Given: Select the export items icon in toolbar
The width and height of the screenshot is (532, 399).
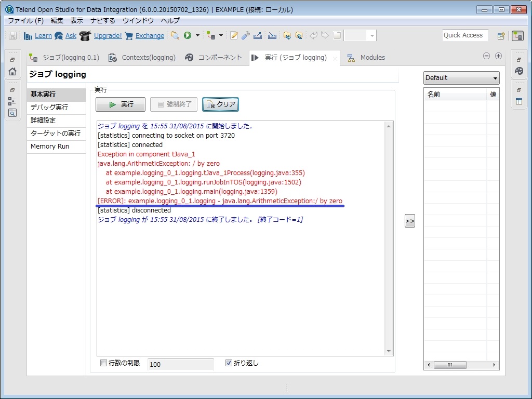Looking at the screenshot, I should 257,35.
